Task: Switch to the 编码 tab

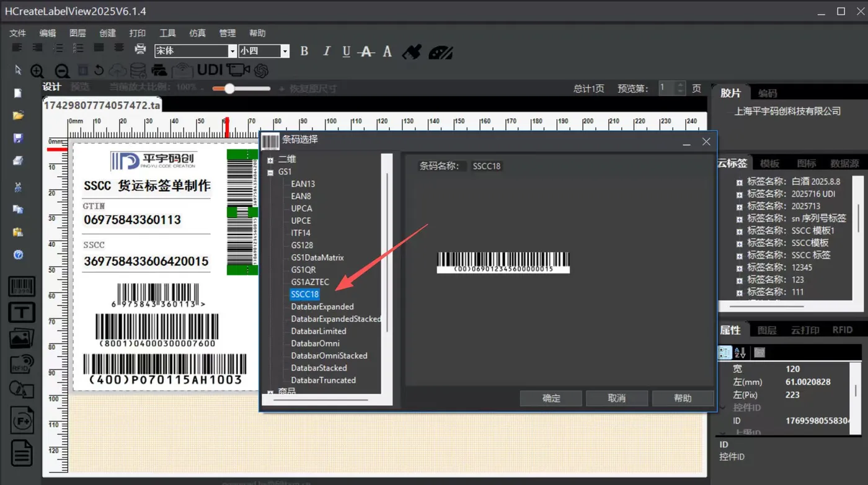Action: point(768,93)
